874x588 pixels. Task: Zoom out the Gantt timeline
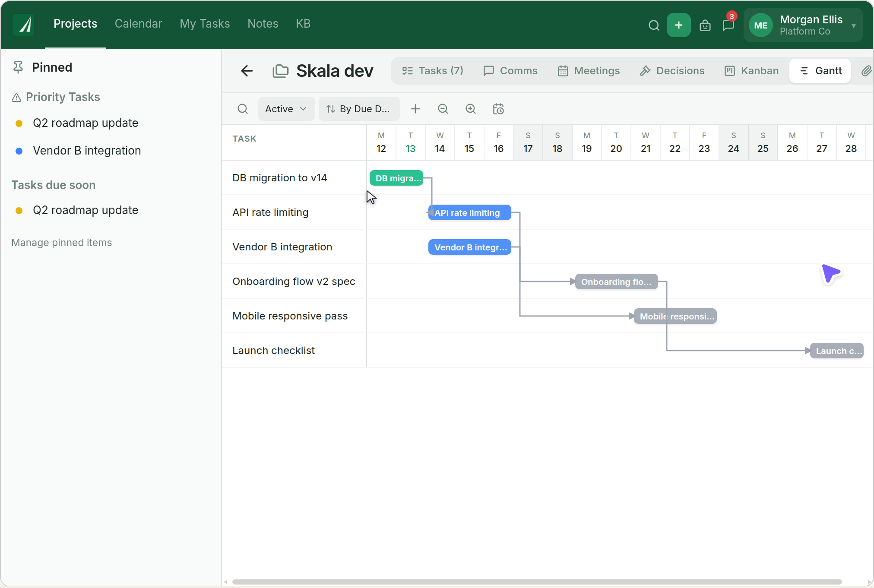[x=443, y=109]
